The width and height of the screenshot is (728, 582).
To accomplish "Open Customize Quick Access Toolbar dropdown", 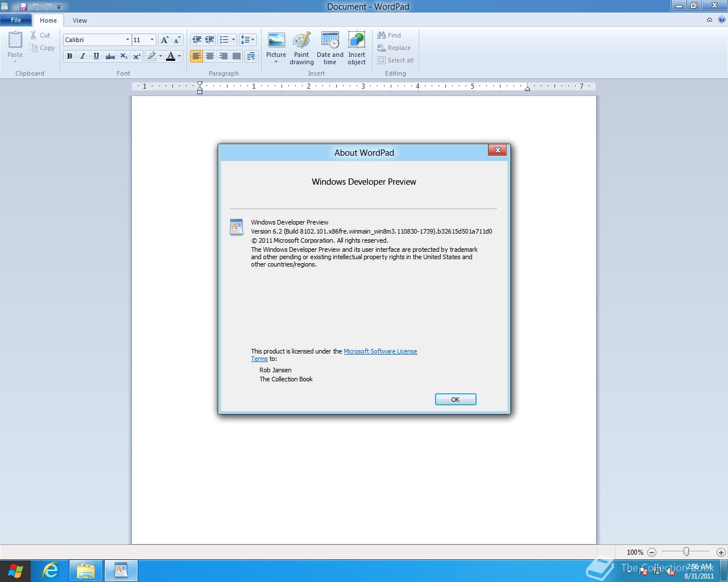I will tap(59, 7).
